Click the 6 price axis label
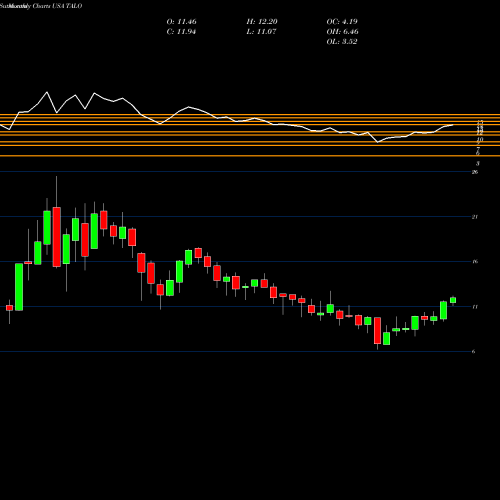The image size is (500, 500). [474, 351]
